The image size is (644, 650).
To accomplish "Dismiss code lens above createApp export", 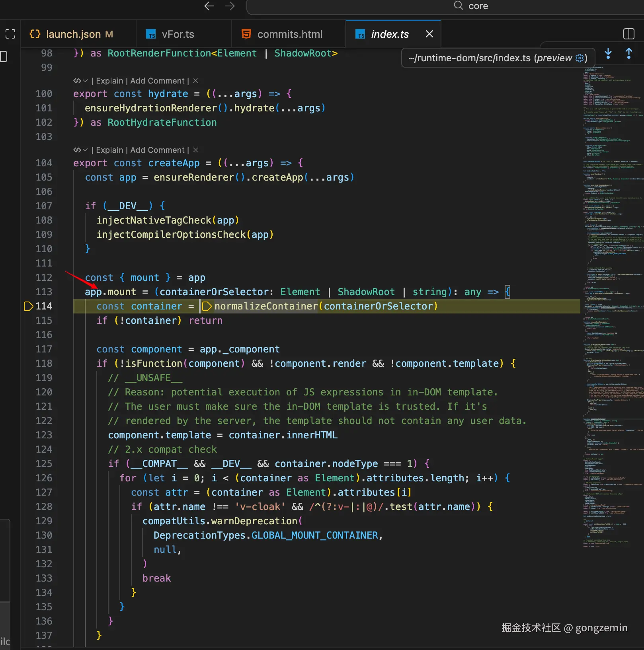I will coord(195,150).
